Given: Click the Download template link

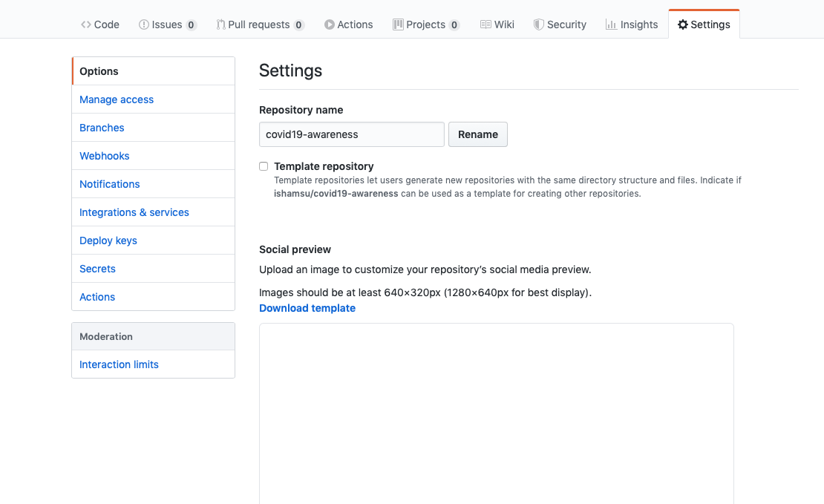Looking at the screenshot, I should [307, 308].
